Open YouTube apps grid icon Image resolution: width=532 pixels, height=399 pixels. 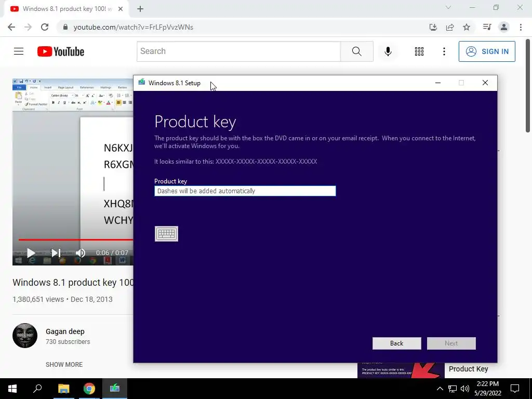tap(419, 51)
